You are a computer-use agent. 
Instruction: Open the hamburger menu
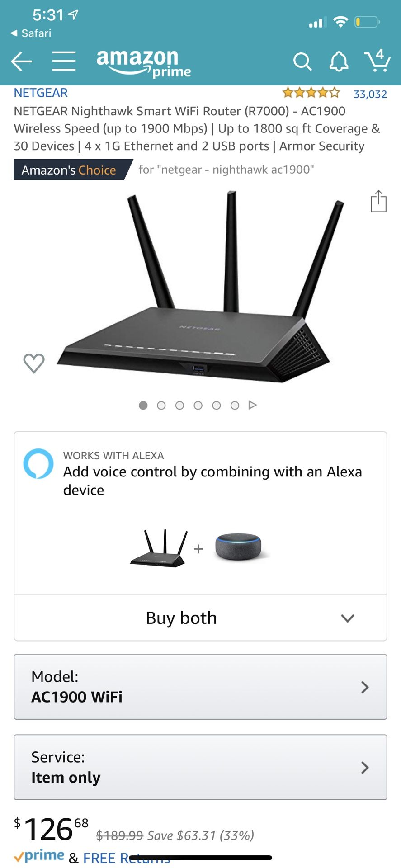64,61
